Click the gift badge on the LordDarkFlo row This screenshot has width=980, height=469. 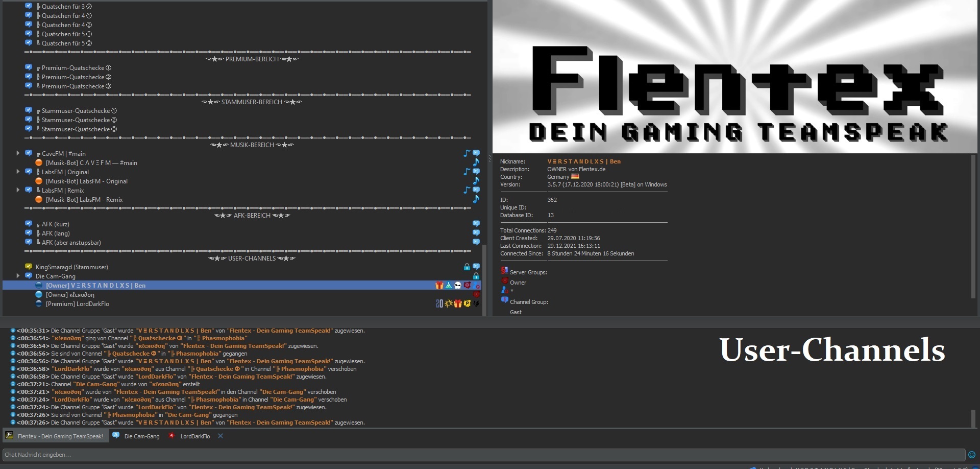point(458,304)
